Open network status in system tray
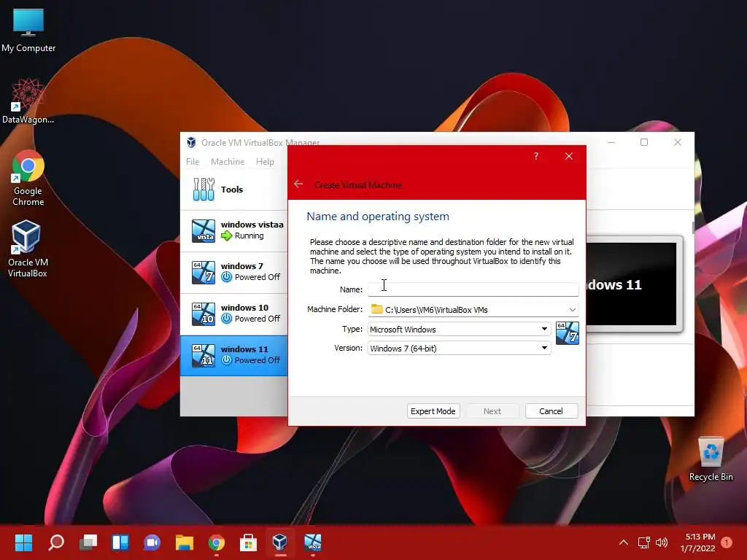 [643, 542]
